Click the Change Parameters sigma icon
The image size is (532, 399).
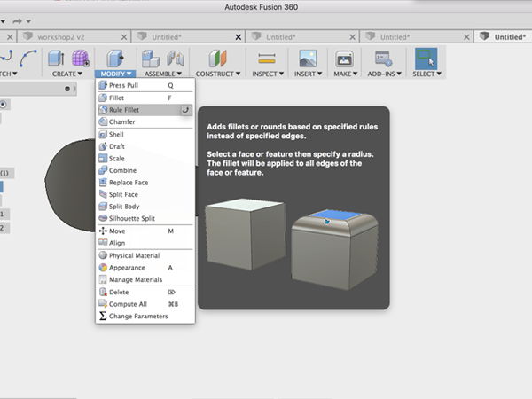(103, 316)
